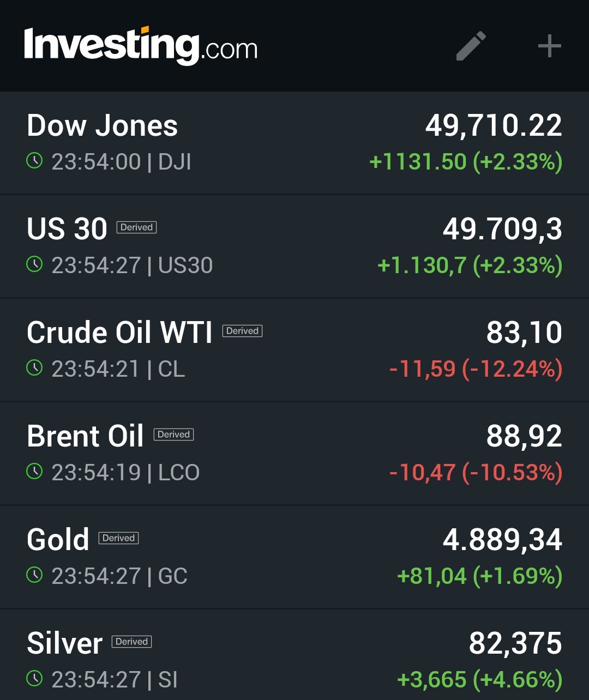Click Dow Jones price 49,710.22
589x700 pixels.
pos(494,125)
